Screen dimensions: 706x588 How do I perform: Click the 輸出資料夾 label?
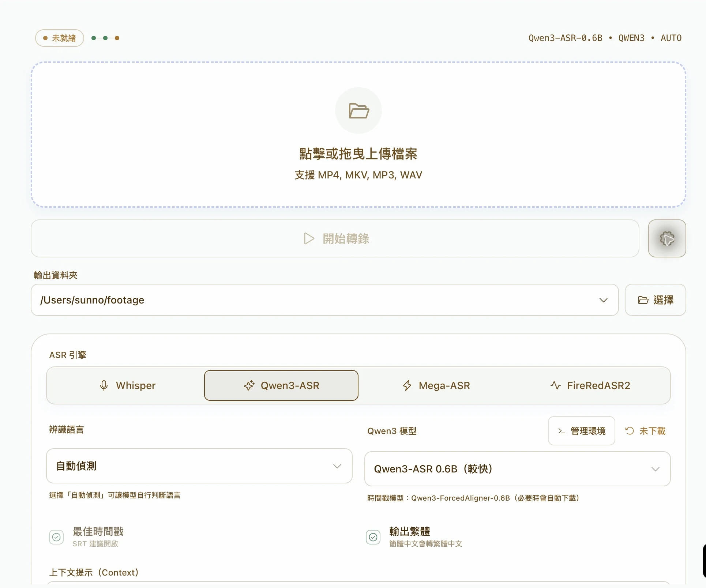point(56,275)
